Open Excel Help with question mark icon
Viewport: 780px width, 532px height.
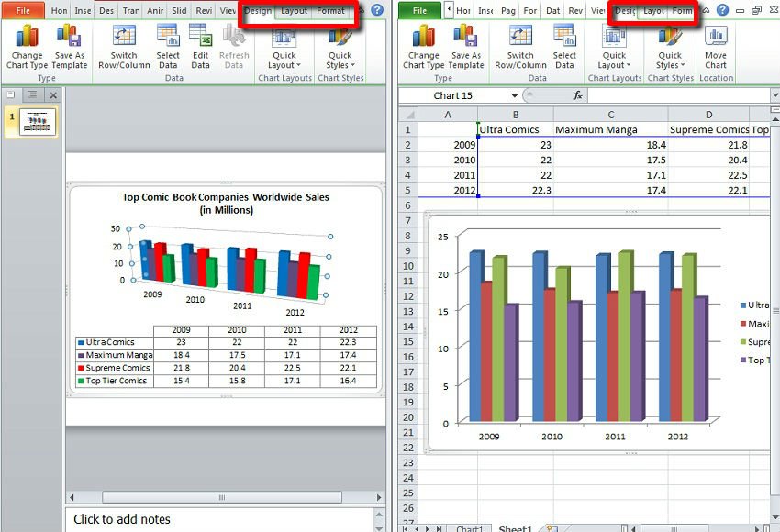(x=722, y=11)
